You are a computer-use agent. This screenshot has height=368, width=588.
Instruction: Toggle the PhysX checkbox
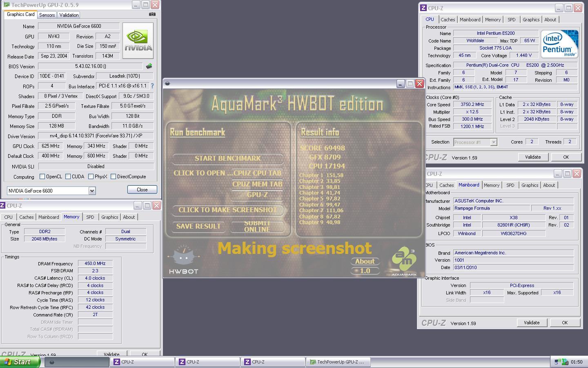coord(91,177)
